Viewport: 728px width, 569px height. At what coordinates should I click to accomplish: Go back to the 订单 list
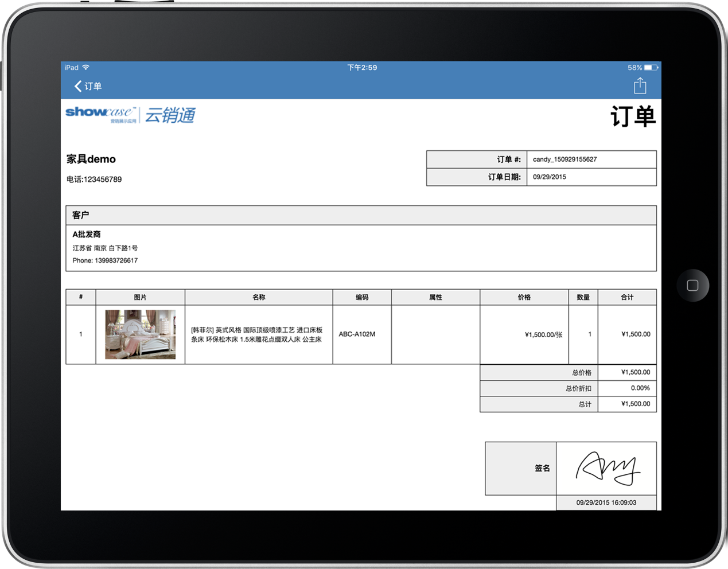point(88,86)
